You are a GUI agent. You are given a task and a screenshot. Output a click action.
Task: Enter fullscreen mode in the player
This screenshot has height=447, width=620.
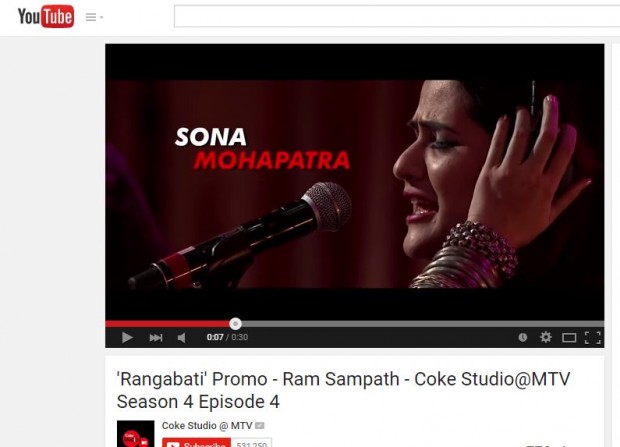point(592,338)
